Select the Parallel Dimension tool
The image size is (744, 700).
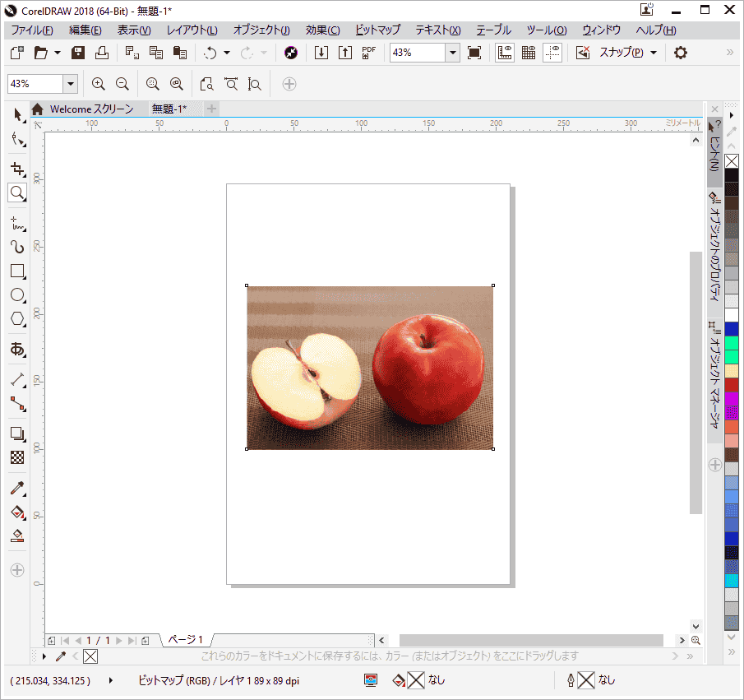point(17,379)
